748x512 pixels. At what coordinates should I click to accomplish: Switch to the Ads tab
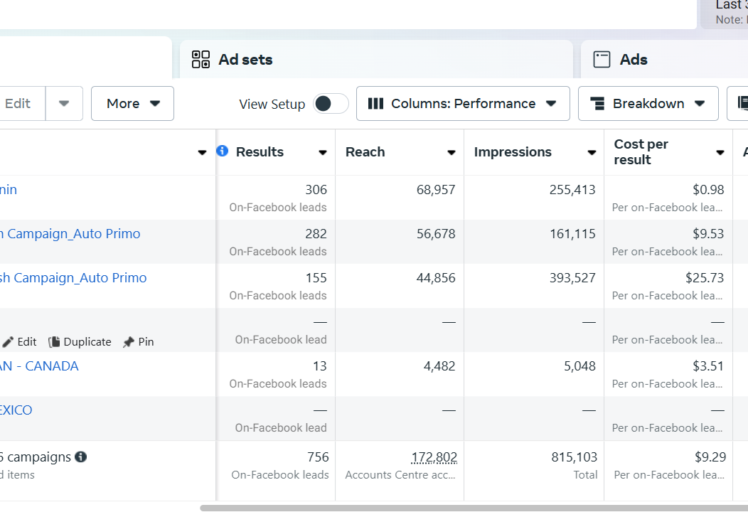tap(633, 60)
